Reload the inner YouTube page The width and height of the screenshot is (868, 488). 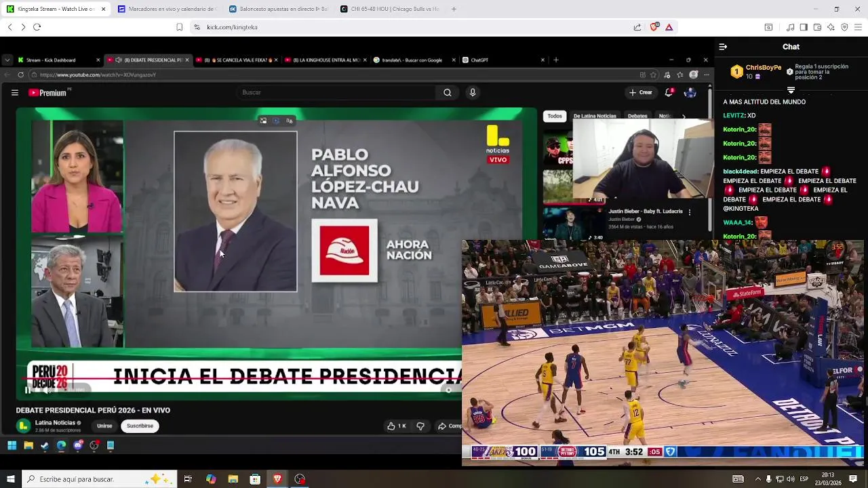(21, 75)
